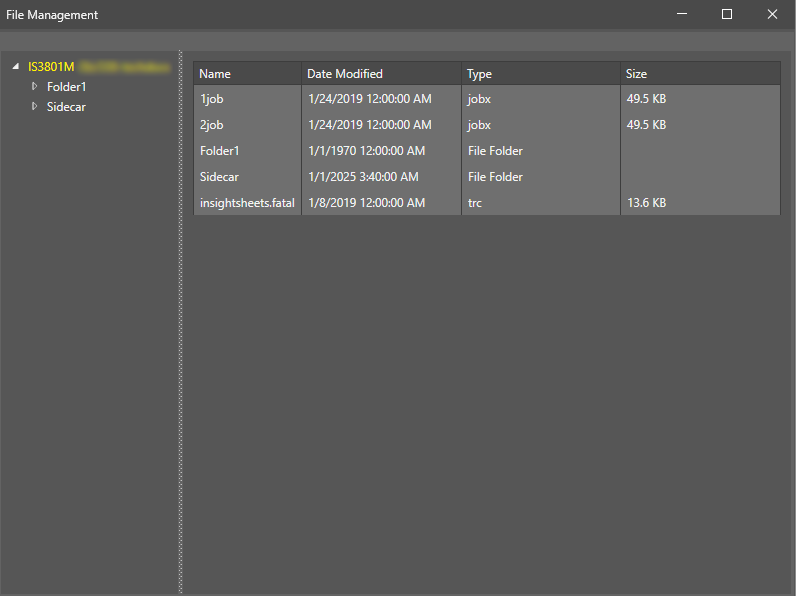Select the 2job file in the list

tap(211, 125)
